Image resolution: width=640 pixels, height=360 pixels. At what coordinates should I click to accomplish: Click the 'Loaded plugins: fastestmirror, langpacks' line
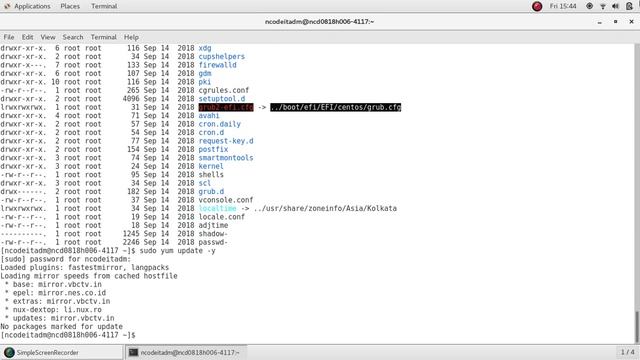click(84, 268)
